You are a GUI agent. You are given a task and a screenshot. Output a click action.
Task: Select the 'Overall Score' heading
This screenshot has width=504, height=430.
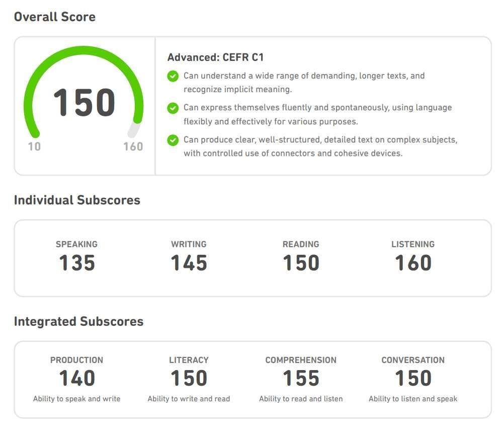coord(55,17)
